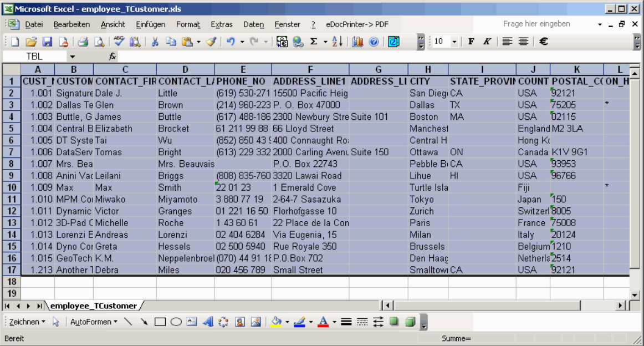Run the spelling check tool
The height and width of the screenshot is (346, 644).
click(119, 42)
